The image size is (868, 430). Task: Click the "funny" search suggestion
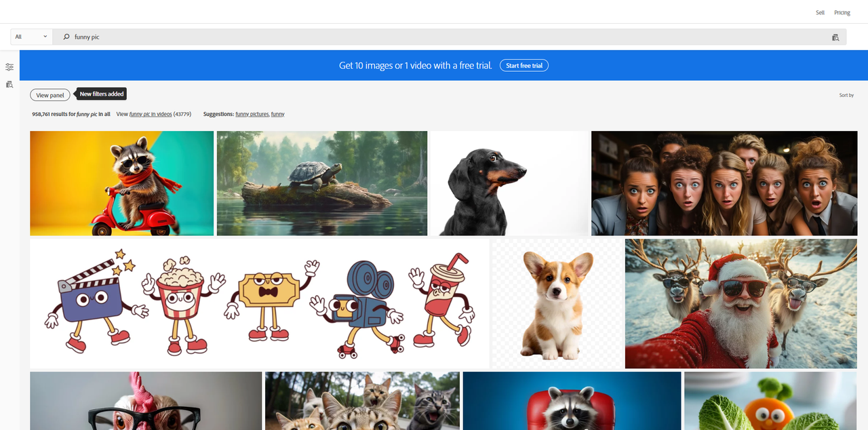click(277, 114)
